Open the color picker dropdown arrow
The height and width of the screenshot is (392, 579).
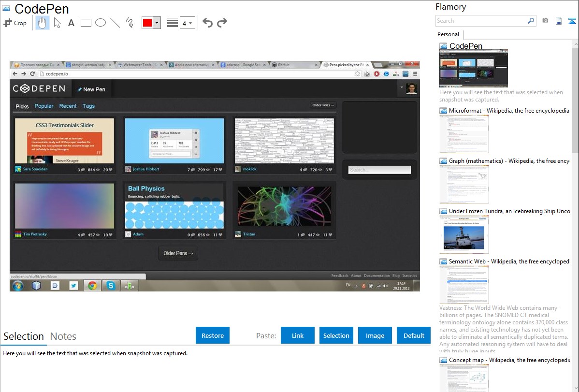[x=157, y=23]
